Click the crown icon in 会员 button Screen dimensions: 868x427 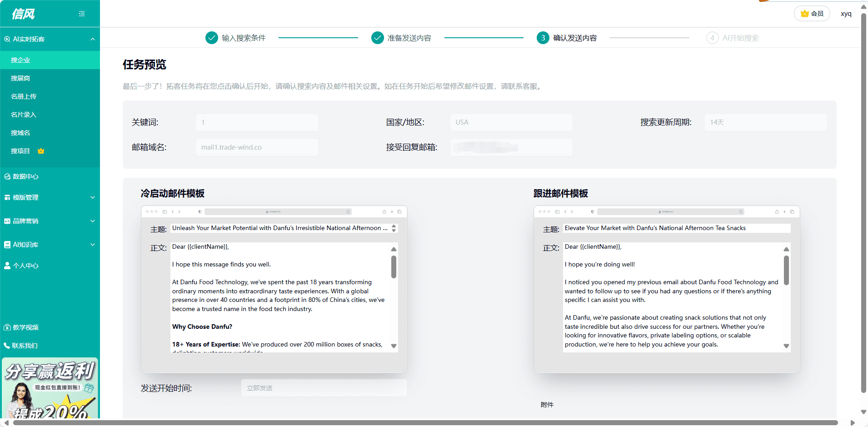coord(805,14)
